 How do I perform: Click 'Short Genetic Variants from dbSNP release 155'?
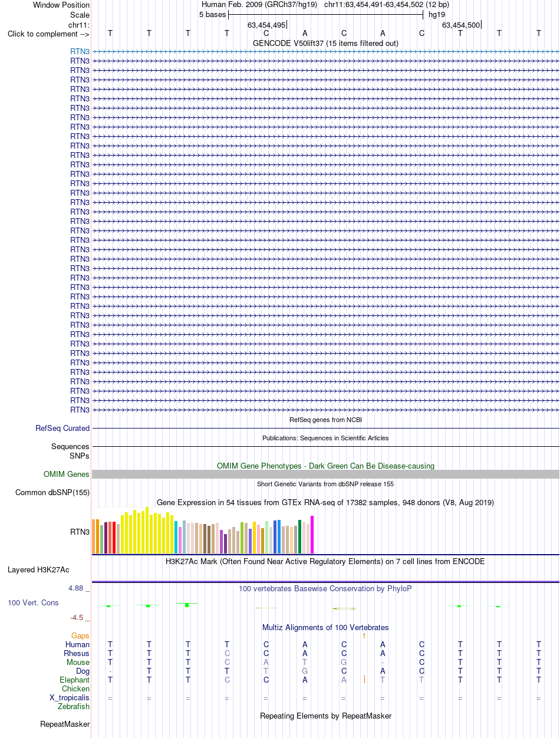click(x=325, y=484)
